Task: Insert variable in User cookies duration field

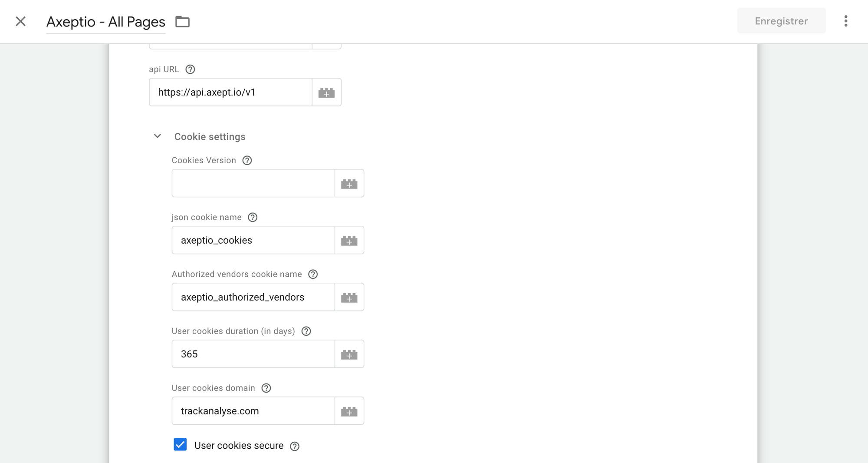Action: [x=349, y=354]
